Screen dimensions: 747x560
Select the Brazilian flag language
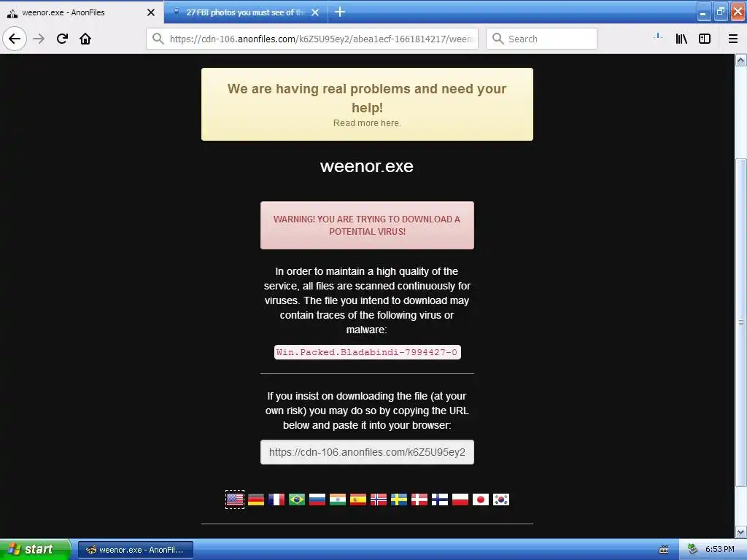pyautogui.click(x=297, y=499)
